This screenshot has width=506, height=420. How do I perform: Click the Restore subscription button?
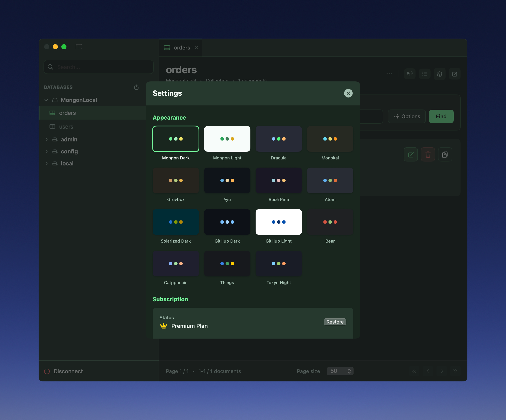pyautogui.click(x=335, y=322)
